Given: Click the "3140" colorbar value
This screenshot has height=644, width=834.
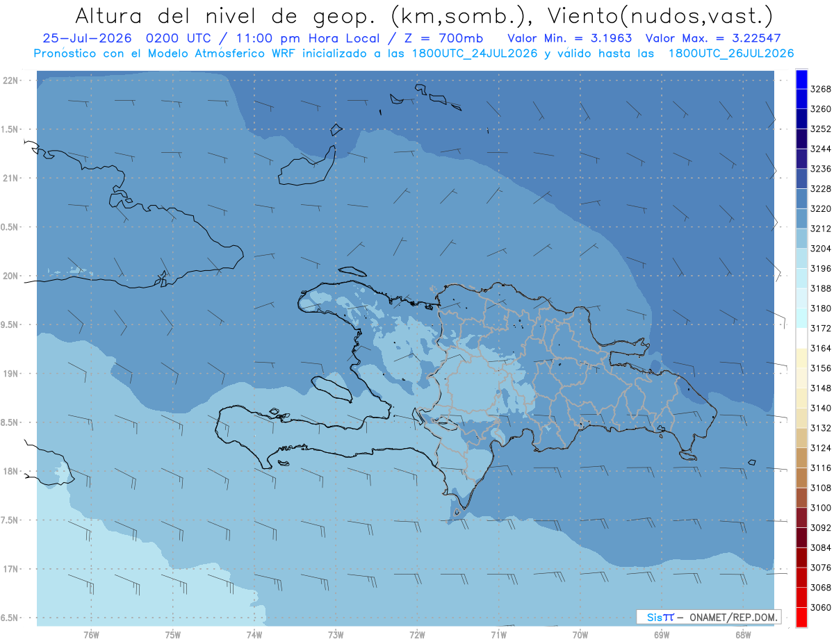Looking at the screenshot, I should pyautogui.click(x=821, y=408).
